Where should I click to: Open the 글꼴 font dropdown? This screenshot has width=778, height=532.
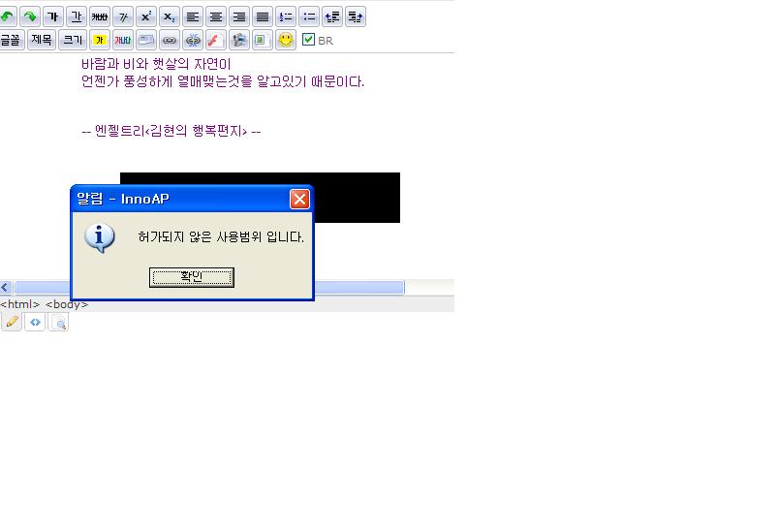[x=10, y=40]
